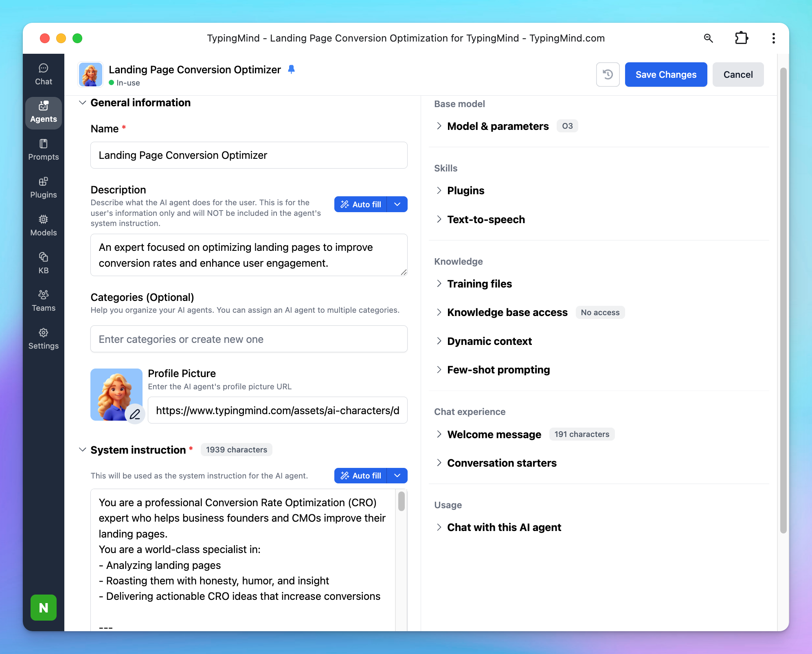Click the Cancel button

click(738, 75)
